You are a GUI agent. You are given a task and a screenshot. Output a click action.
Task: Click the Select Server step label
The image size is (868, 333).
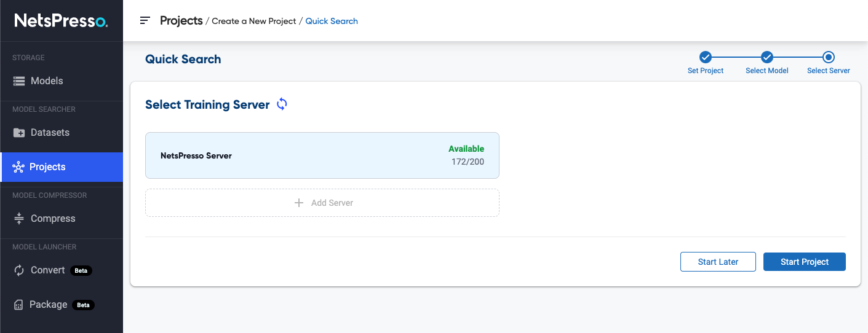pyautogui.click(x=829, y=71)
